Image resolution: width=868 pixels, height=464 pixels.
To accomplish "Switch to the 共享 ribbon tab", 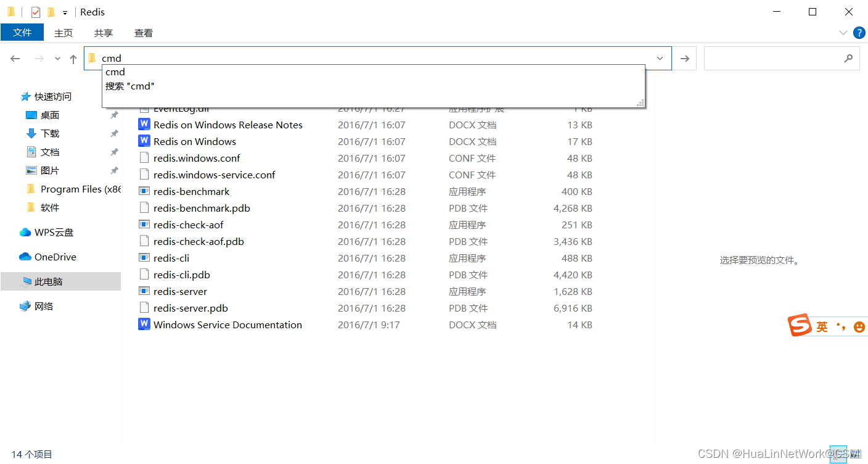I will click(104, 33).
